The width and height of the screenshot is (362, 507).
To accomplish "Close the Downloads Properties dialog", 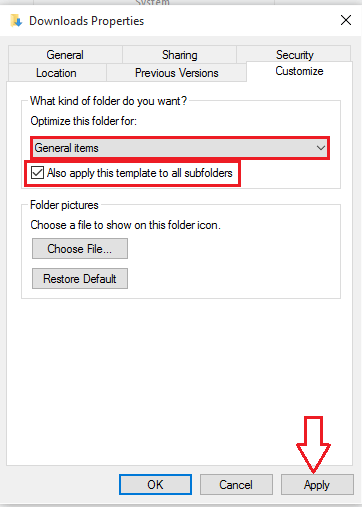I will (x=346, y=20).
